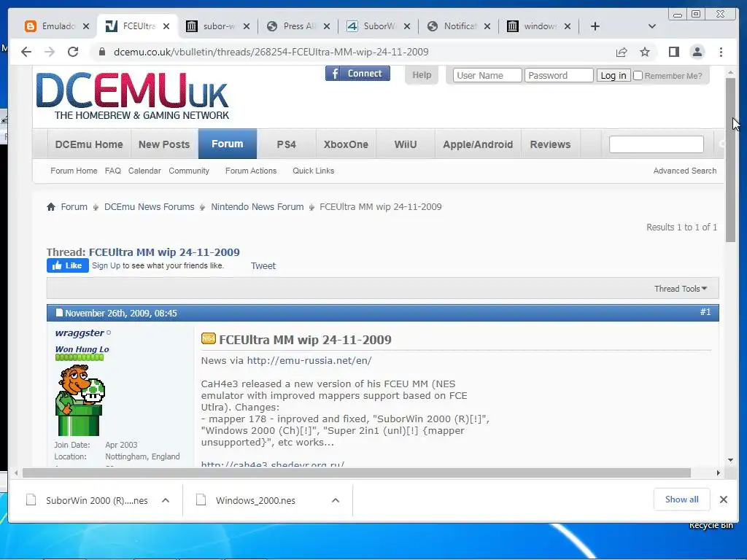Bookmark this page with the star icon
The width and height of the screenshot is (747, 560).
point(645,52)
